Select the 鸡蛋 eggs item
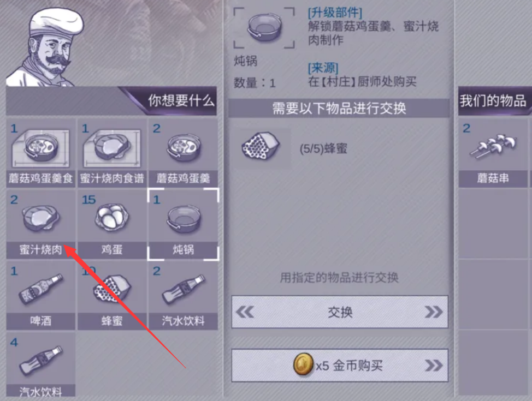 tap(112, 224)
